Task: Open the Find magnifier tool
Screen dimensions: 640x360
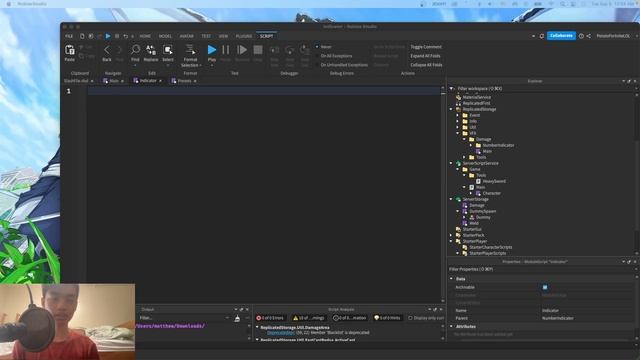Action: (135, 50)
